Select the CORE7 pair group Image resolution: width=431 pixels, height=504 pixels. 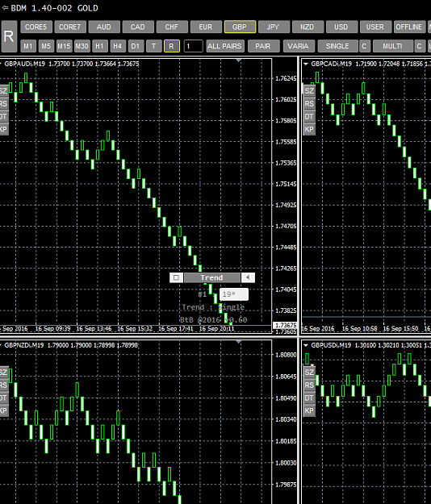tap(70, 27)
